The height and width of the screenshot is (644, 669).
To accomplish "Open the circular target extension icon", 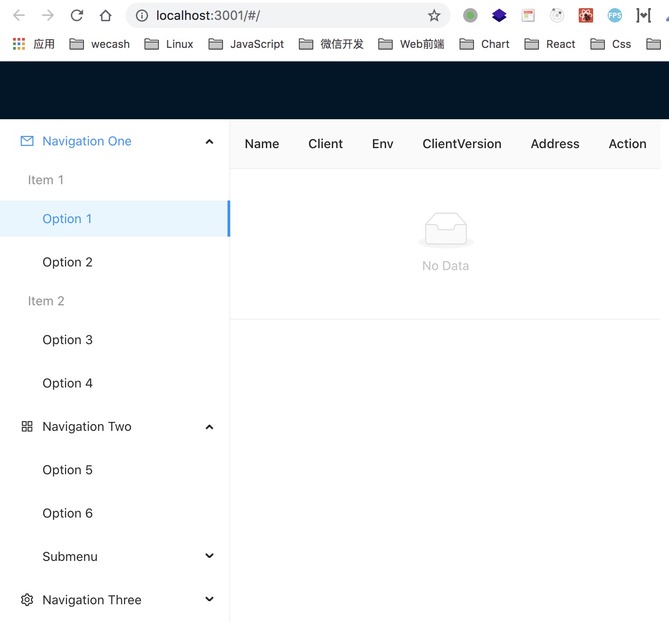I will click(557, 16).
